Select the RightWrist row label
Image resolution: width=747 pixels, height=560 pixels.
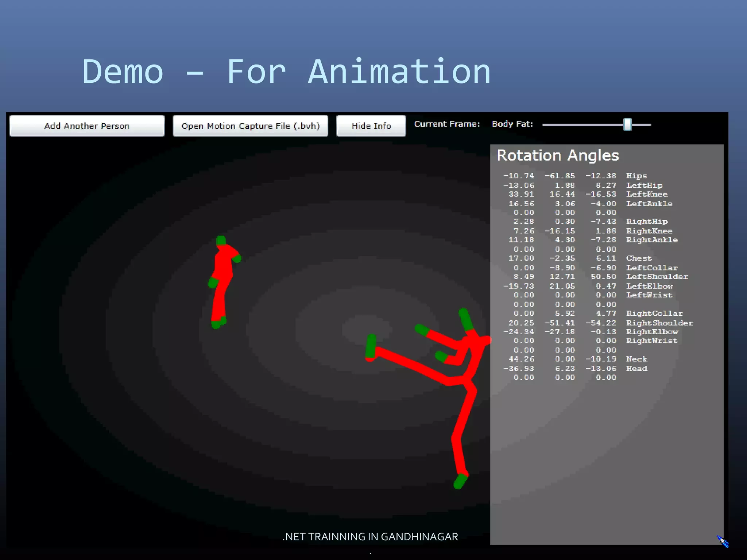click(652, 341)
